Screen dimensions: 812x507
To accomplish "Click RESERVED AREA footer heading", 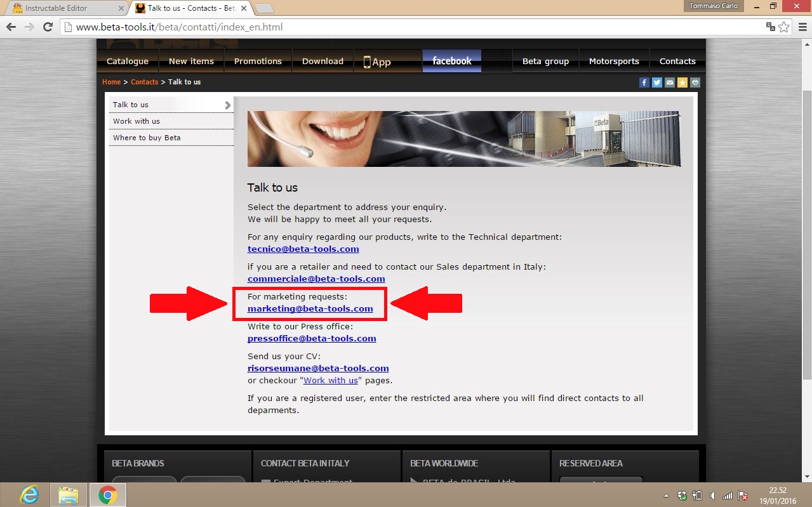I will (x=591, y=463).
